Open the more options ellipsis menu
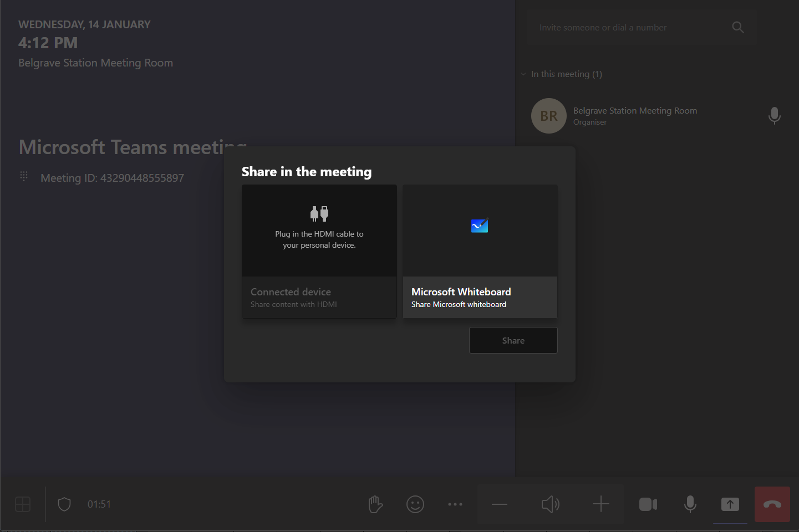Image resolution: width=799 pixels, height=532 pixels. click(455, 504)
